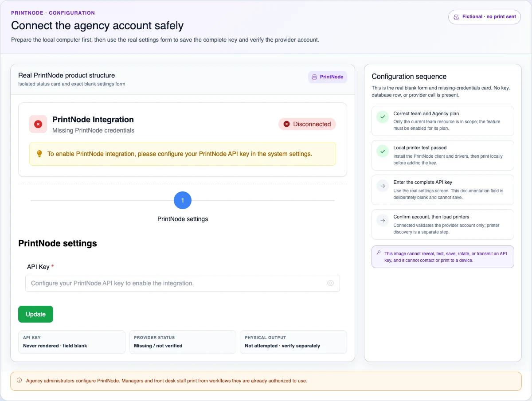Click the key icon in purple notice

click(x=378, y=253)
